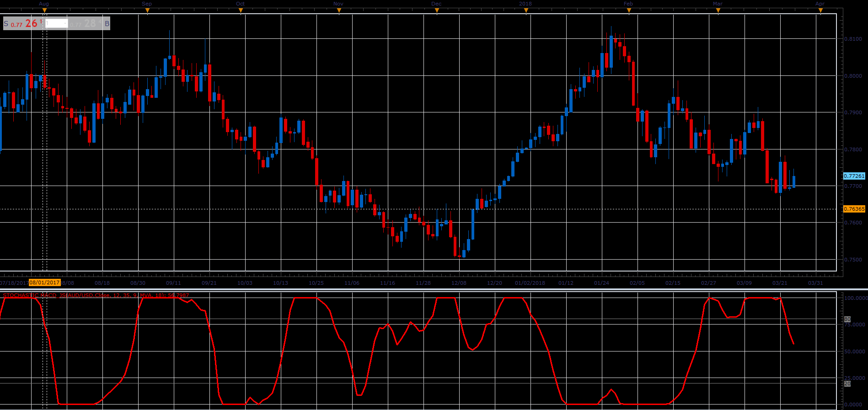Click the 01/12 date axis label
Image resolution: width=868 pixels, height=410 pixels.
coord(566,283)
